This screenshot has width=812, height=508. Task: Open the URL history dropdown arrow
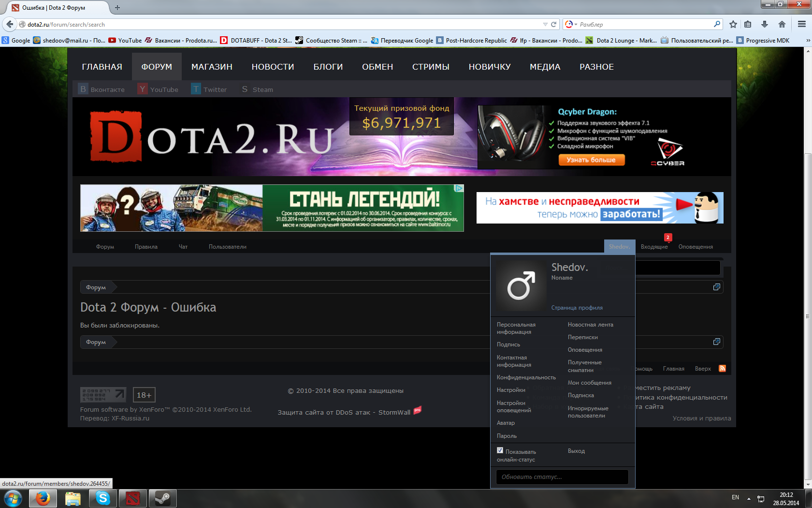pyautogui.click(x=545, y=24)
